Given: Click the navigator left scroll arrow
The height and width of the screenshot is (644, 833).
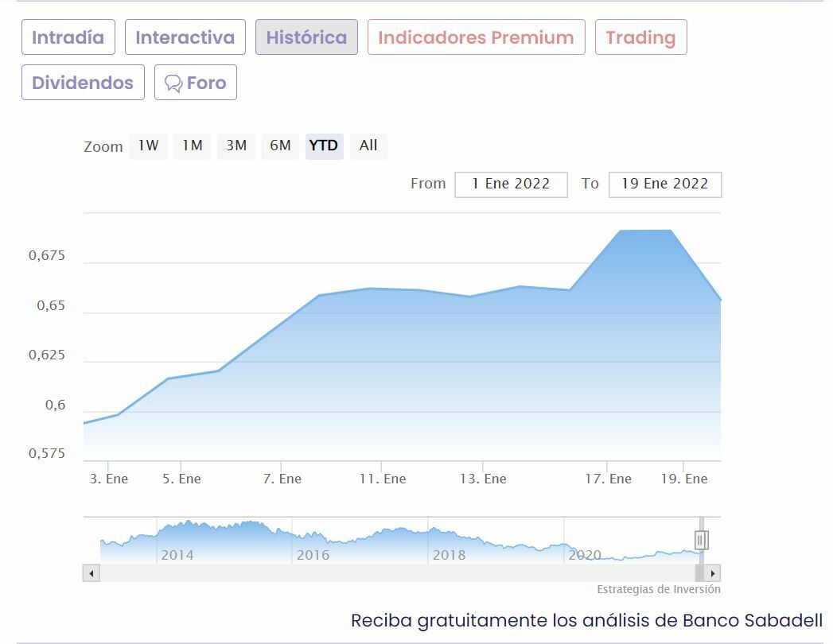Looking at the screenshot, I should point(91,573).
